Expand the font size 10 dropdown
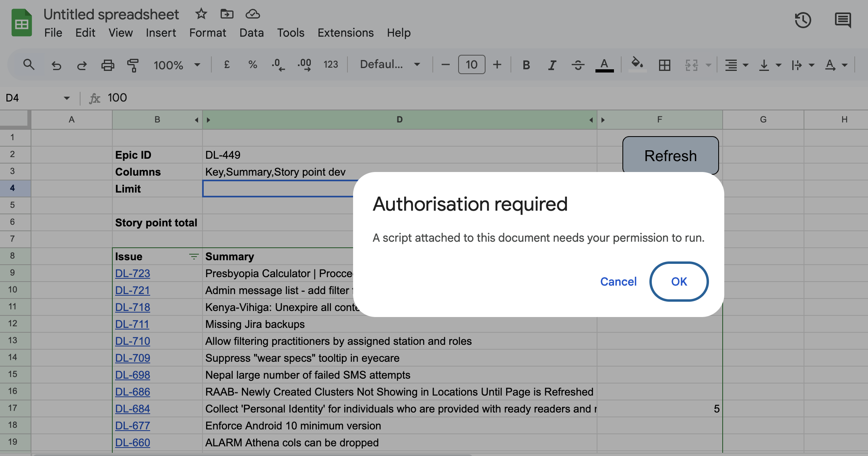The image size is (868, 456). (x=471, y=64)
